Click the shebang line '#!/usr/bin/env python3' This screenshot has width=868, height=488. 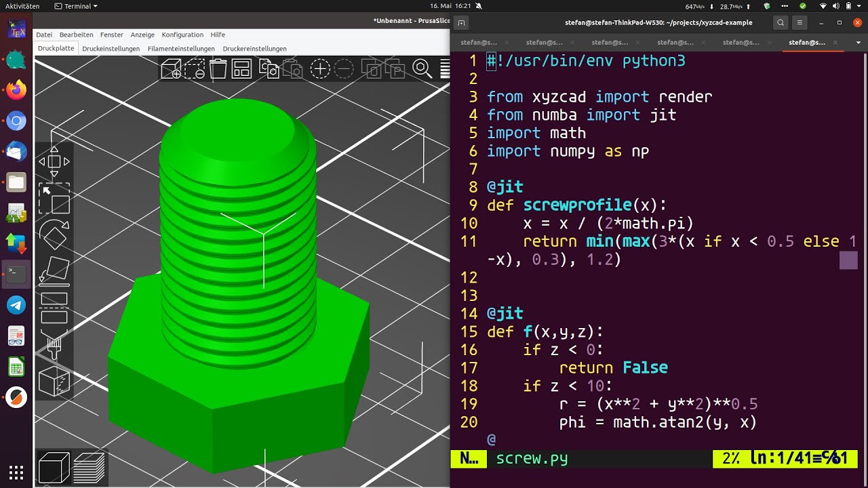pos(586,61)
